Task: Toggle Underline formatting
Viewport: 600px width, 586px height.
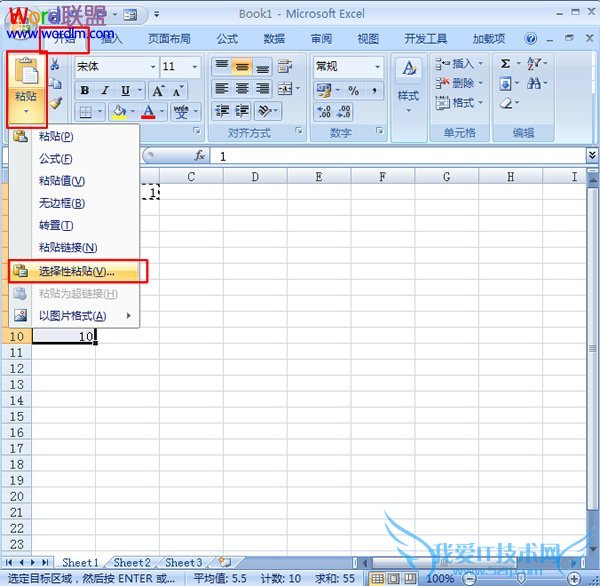Action: [125, 90]
